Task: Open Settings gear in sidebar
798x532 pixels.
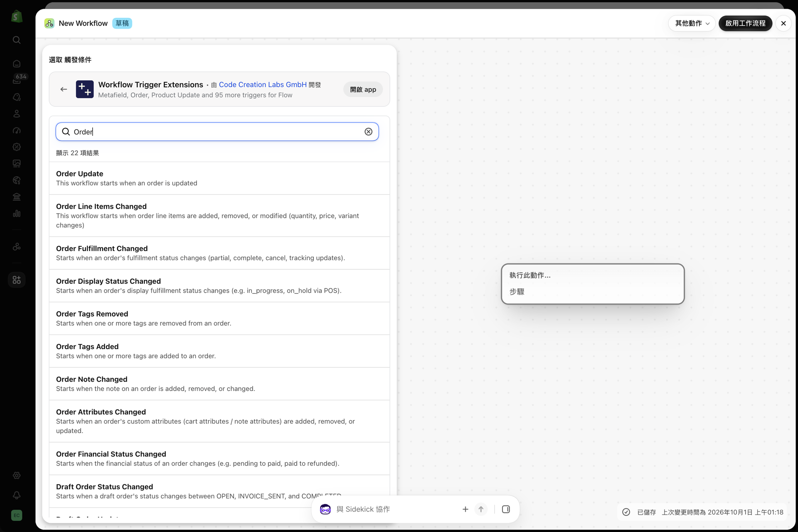Action: pos(17,475)
